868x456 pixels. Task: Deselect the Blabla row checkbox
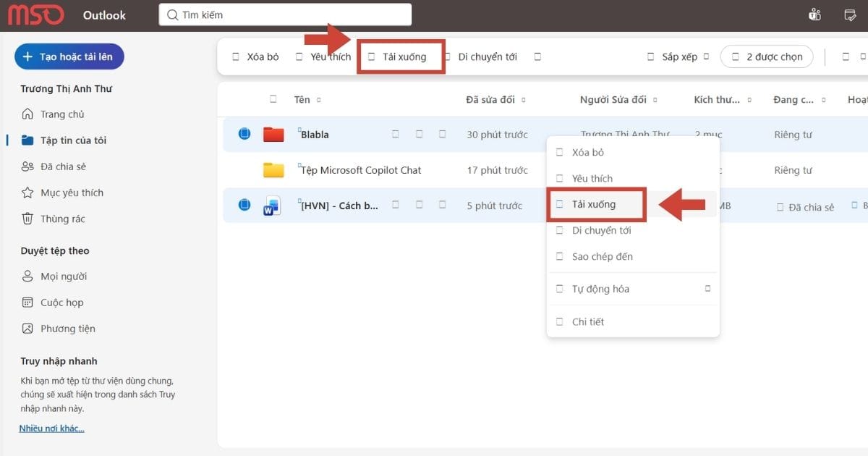click(244, 134)
